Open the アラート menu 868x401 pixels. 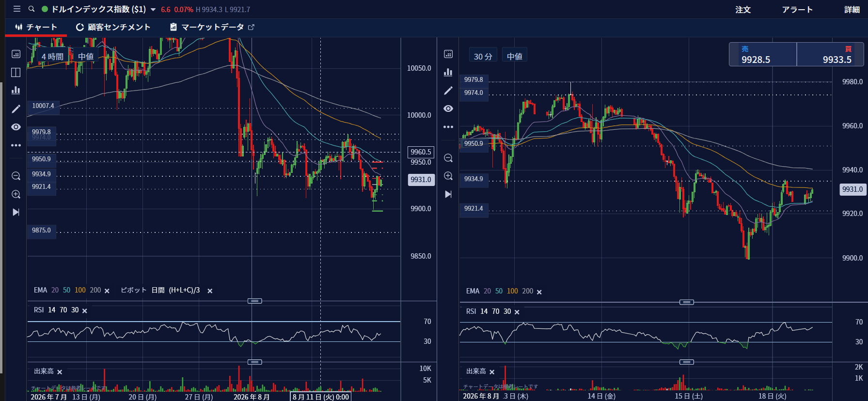797,10
